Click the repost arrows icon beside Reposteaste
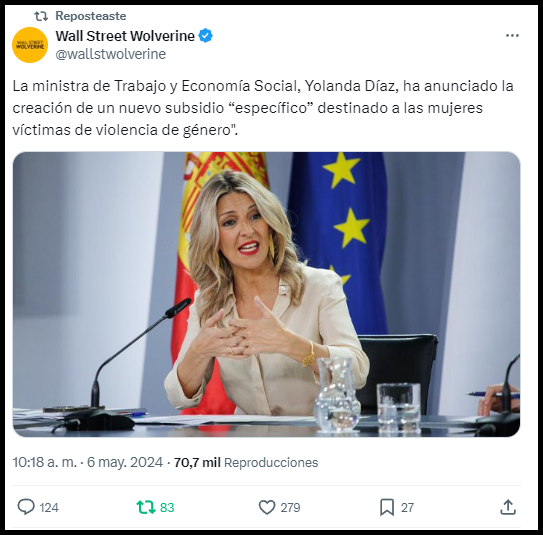 coord(41,16)
